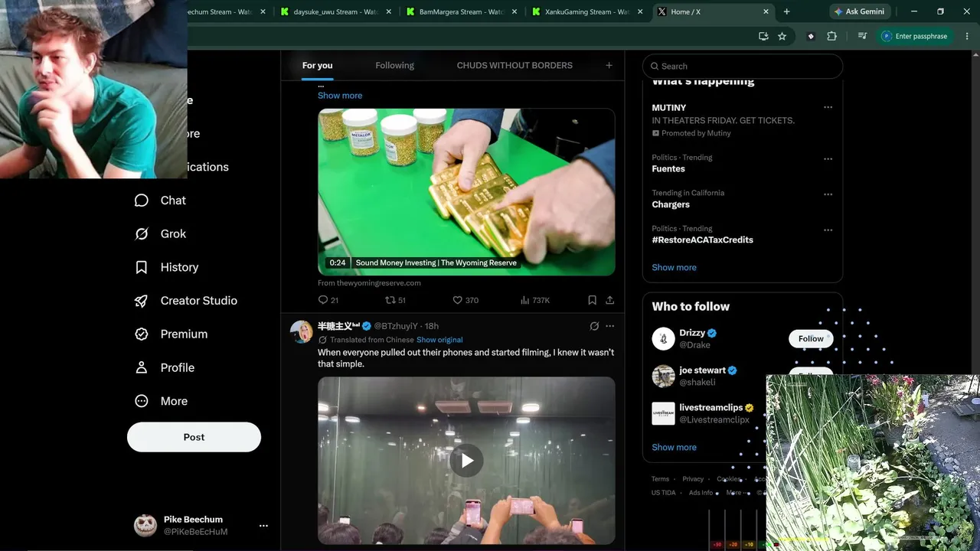Open options for the Fuentes trend

(828, 159)
